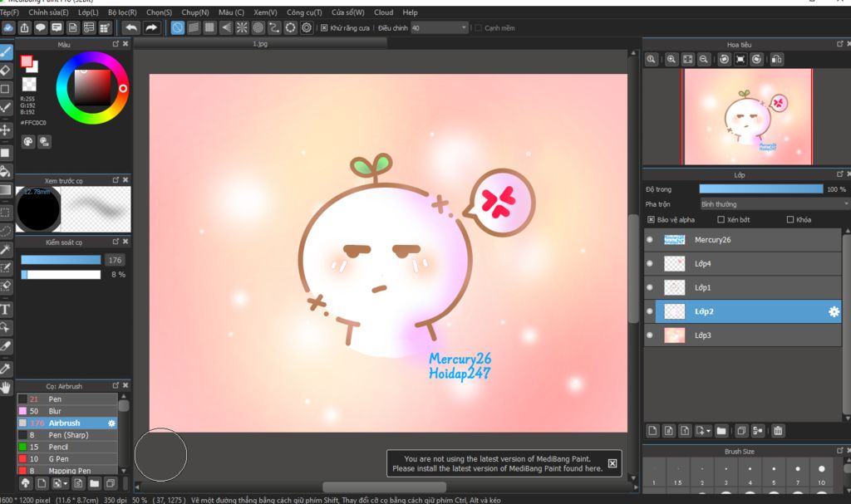Adjust the Độ trong opacity slider

[x=761, y=188]
